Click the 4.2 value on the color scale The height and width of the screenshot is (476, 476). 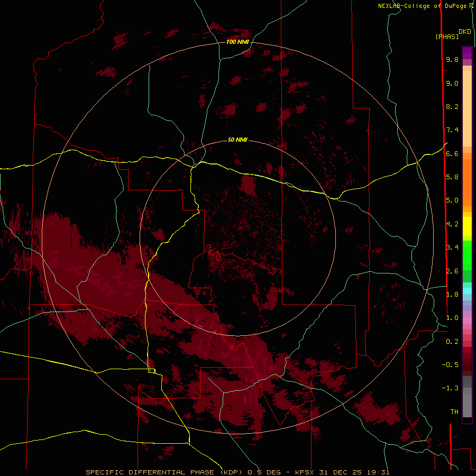click(452, 224)
